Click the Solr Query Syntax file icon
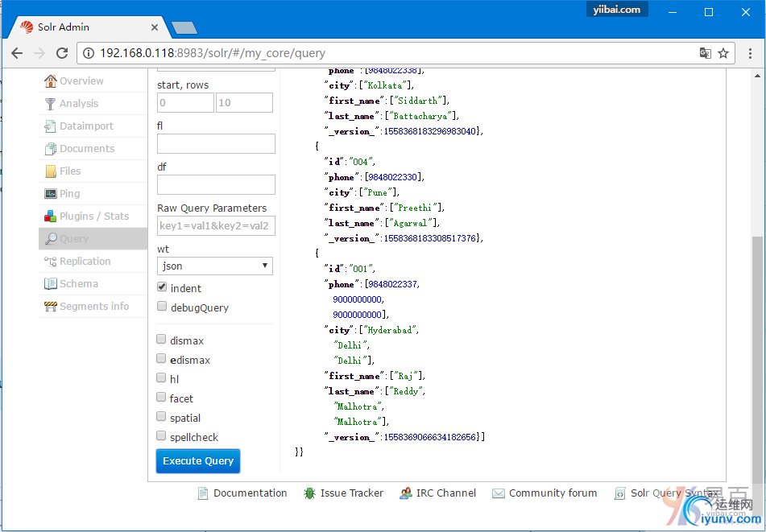The height and width of the screenshot is (532, 766). [x=620, y=493]
